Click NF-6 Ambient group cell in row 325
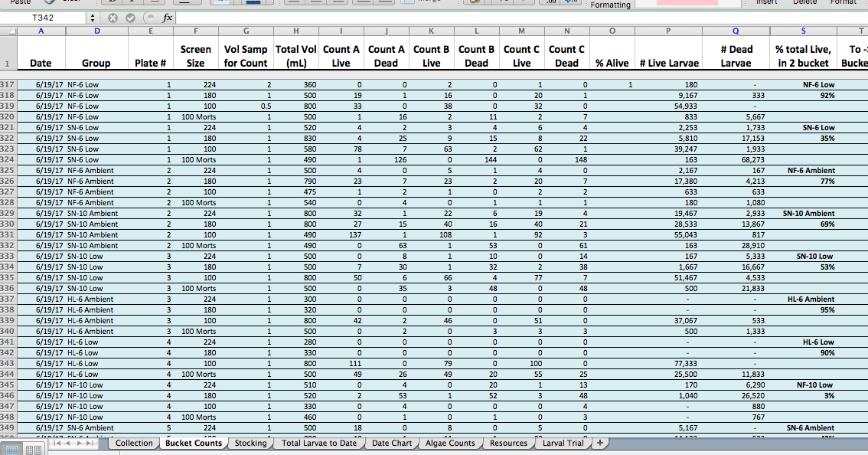 [97, 171]
